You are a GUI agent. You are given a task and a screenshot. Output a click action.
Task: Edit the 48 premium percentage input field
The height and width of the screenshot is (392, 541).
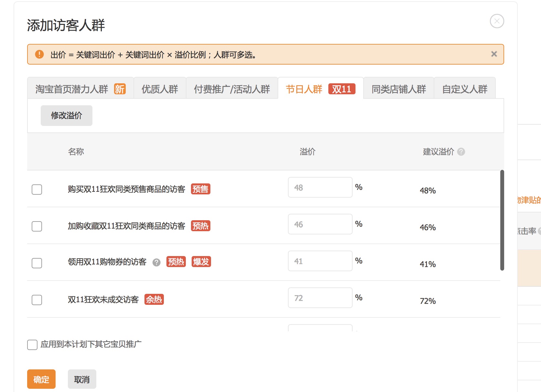coord(320,187)
